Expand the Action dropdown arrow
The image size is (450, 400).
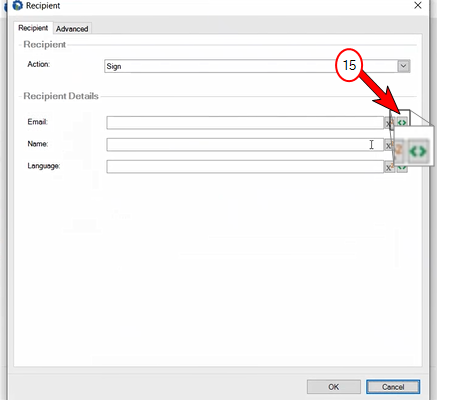(403, 66)
